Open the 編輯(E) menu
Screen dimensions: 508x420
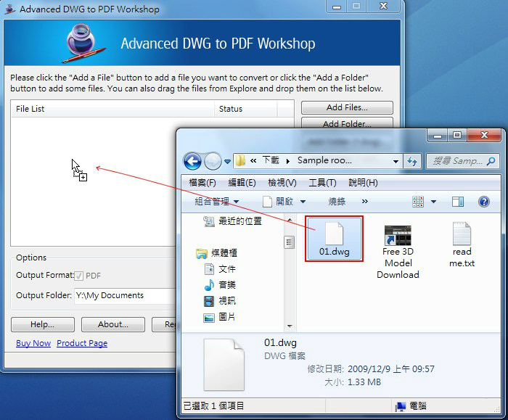pyautogui.click(x=242, y=183)
